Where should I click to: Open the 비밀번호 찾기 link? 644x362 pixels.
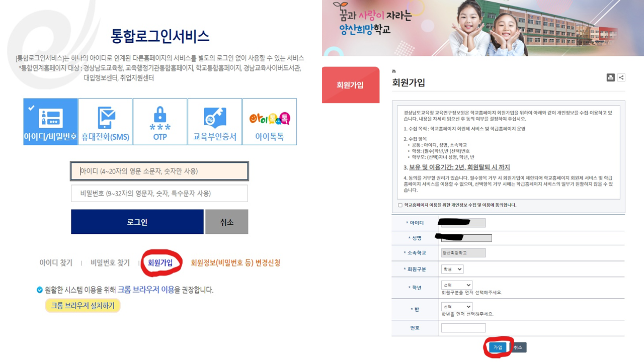point(110,263)
